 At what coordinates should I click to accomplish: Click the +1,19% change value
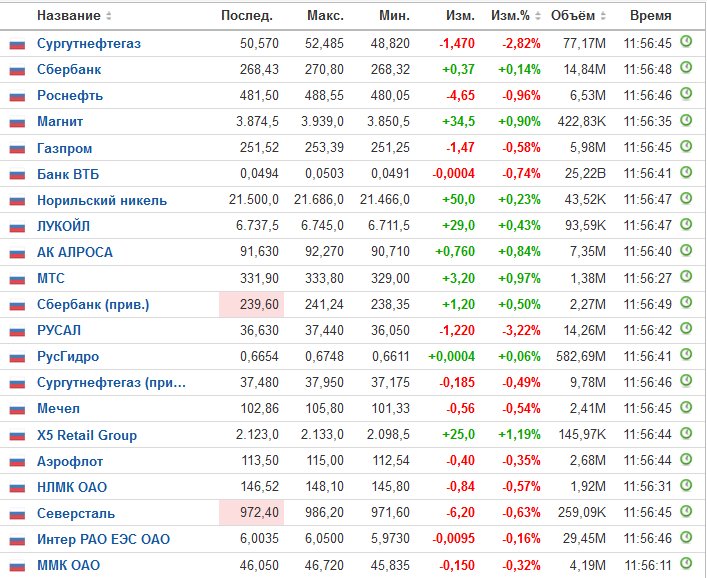519,435
